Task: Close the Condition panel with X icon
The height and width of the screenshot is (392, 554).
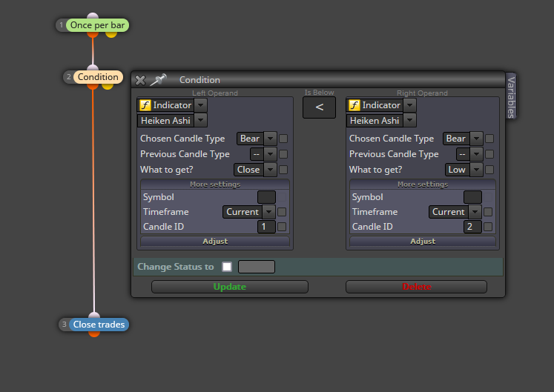Action: coord(140,80)
